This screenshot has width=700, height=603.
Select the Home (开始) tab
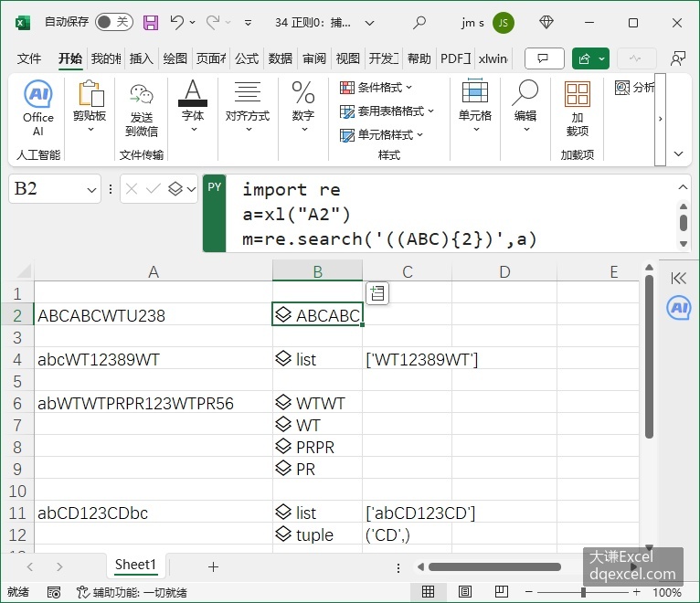click(x=70, y=58)
